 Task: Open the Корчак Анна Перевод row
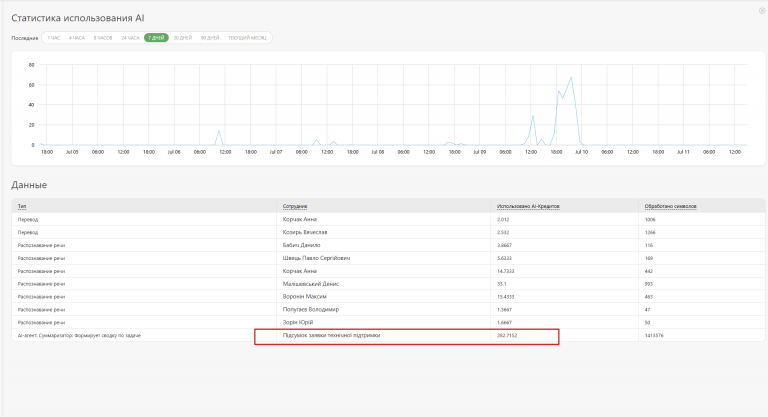[x=388, y=219]
